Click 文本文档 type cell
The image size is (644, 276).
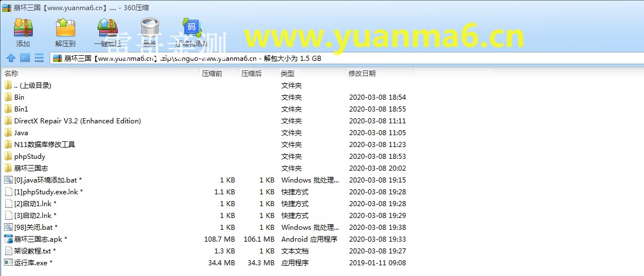(x=294, y=251)
